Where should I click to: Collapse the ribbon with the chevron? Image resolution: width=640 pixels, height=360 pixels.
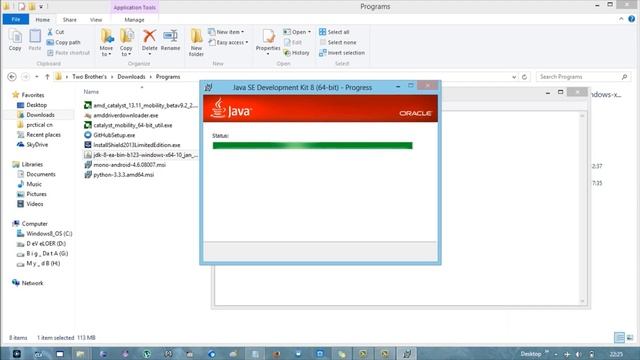pyautogui.click(x=621, y=19)
